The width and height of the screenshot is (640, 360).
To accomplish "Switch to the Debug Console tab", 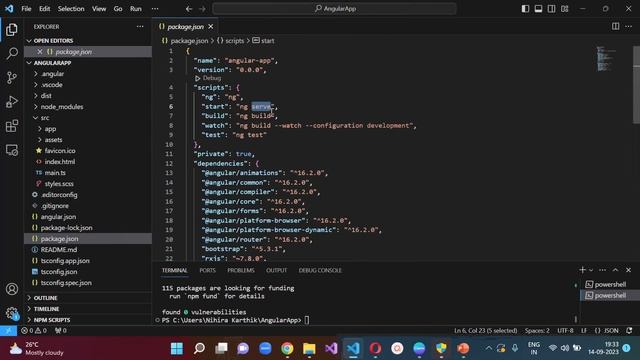I will (320, 270).
